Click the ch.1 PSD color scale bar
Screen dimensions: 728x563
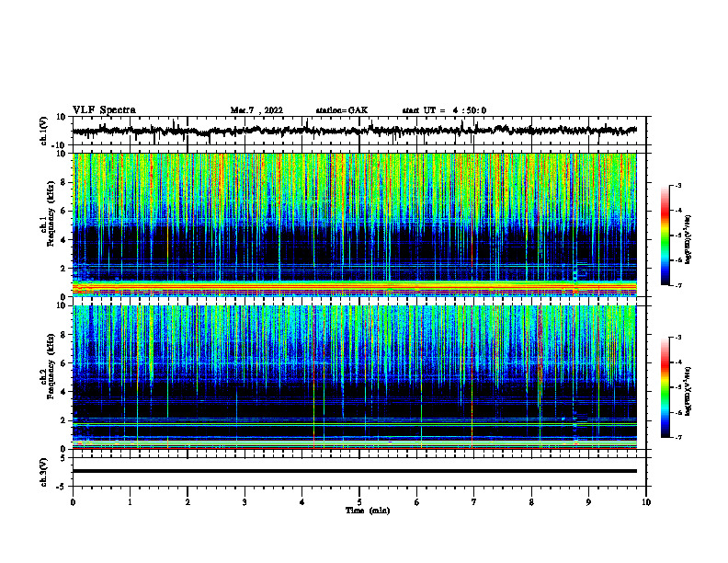point(665,236)
